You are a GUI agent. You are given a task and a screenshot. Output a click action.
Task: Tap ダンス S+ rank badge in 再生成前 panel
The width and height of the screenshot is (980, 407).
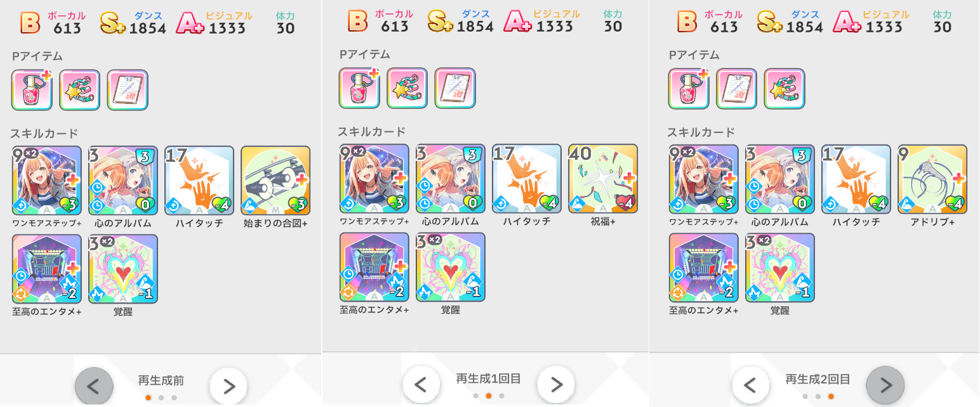(113, 23)
